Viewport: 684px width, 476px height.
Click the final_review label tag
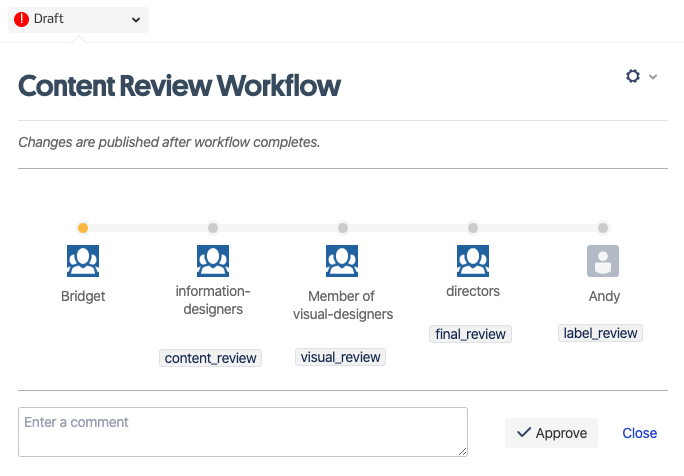pyautogui.click(x=471, y=334)
